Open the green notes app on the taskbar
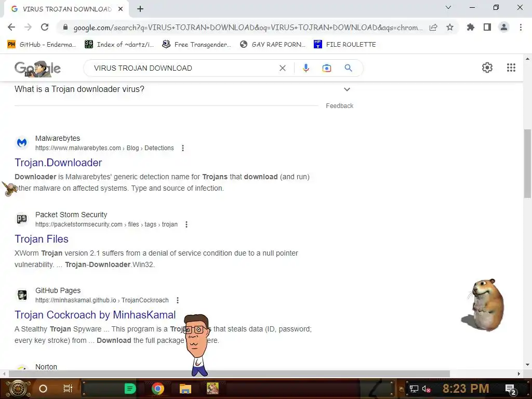 point(130,389)
